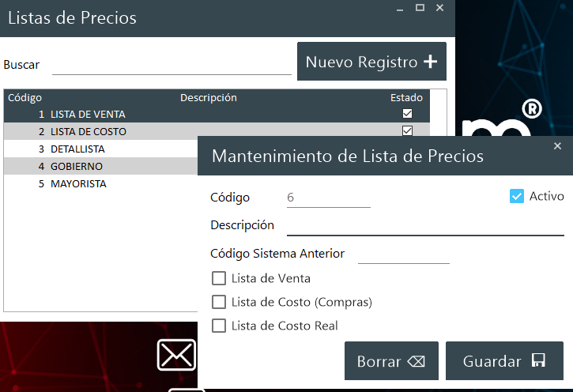Enable the Lista de Venta checkbox
Screen dimensions: 573x392
click(x=219, y=278)
